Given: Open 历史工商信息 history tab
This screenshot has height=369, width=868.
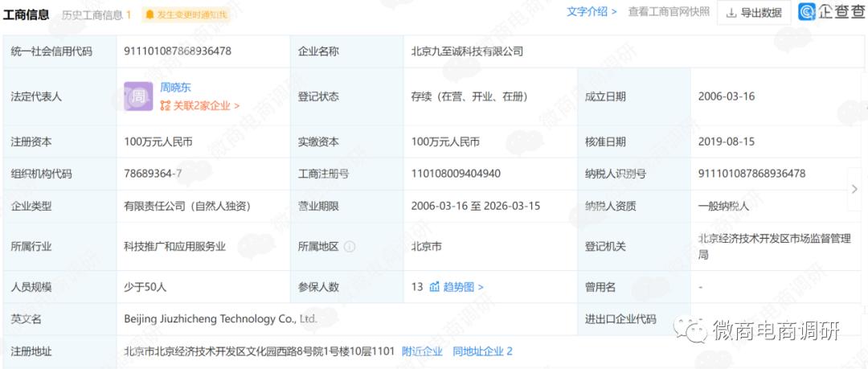Looking at the screenshot, I should coord(94,14).
